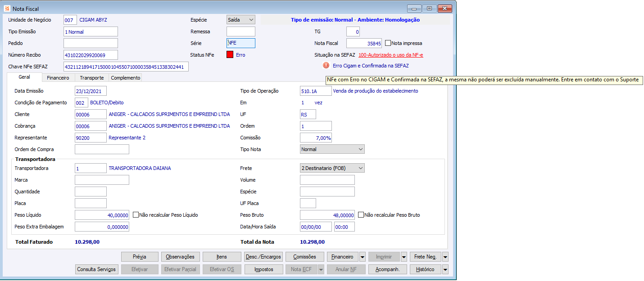The height and width of the screenshot is (281, 644).
Task: Switch to the Financeiro tab
Action: 58,78
